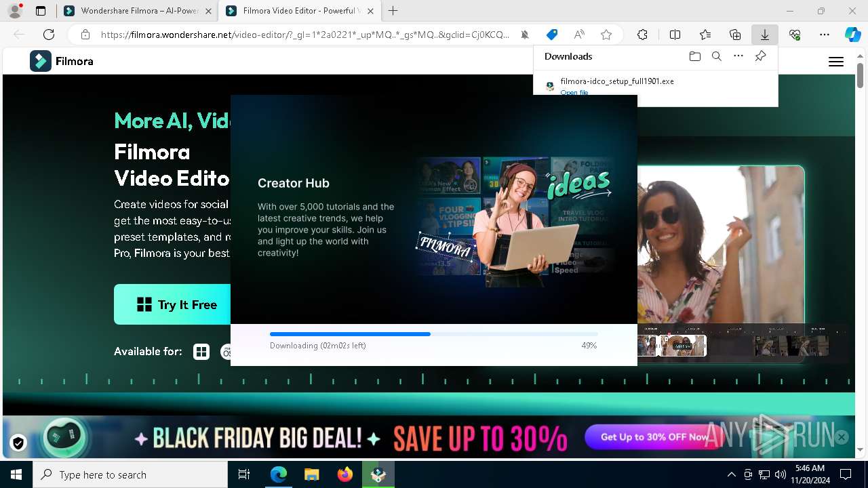Click the shield badge at page bottom-left

[18, 443]
